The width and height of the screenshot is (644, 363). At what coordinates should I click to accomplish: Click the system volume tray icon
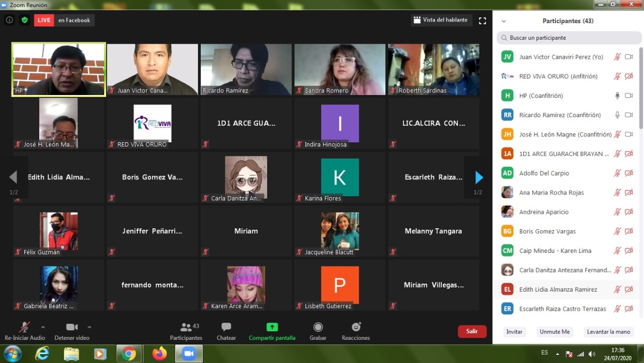(x=592, y=354)
